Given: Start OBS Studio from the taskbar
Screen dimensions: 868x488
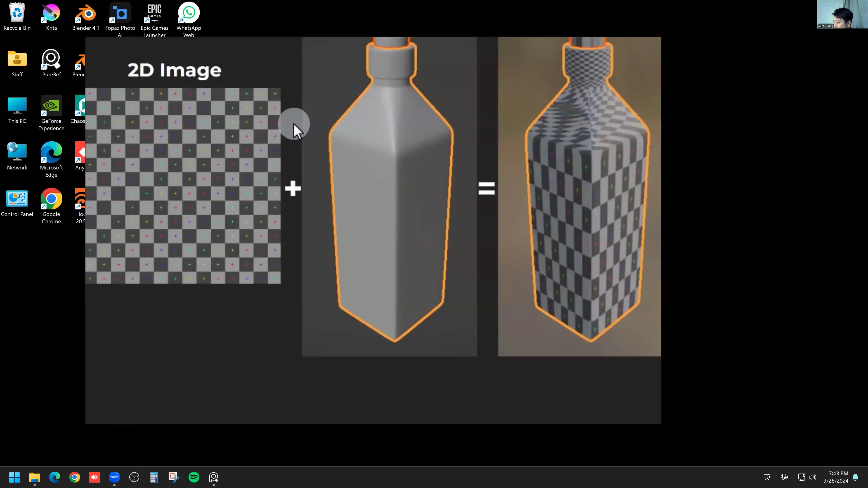Looking at the screenshot, I should tap(134, 477).
